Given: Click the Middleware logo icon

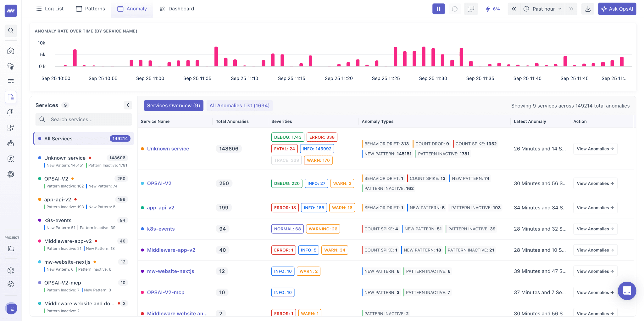Looking at the screenshot, I should 11,11.
